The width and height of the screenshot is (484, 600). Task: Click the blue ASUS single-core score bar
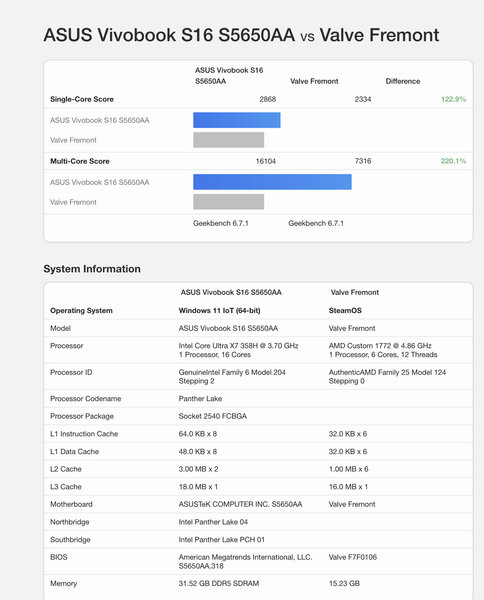[x=237, y=120]
